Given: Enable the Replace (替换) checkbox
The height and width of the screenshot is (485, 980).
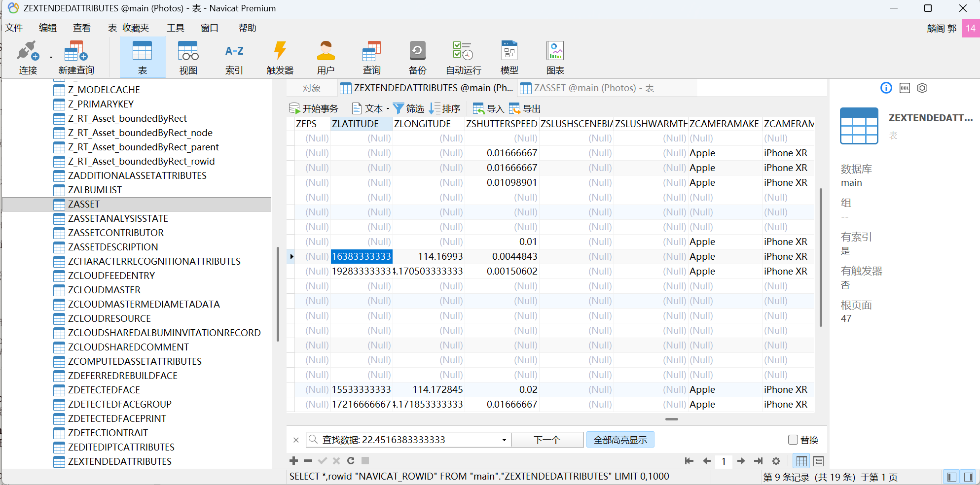Looking at the screenshot, I should pyautogui.click(x=793, y=440).
